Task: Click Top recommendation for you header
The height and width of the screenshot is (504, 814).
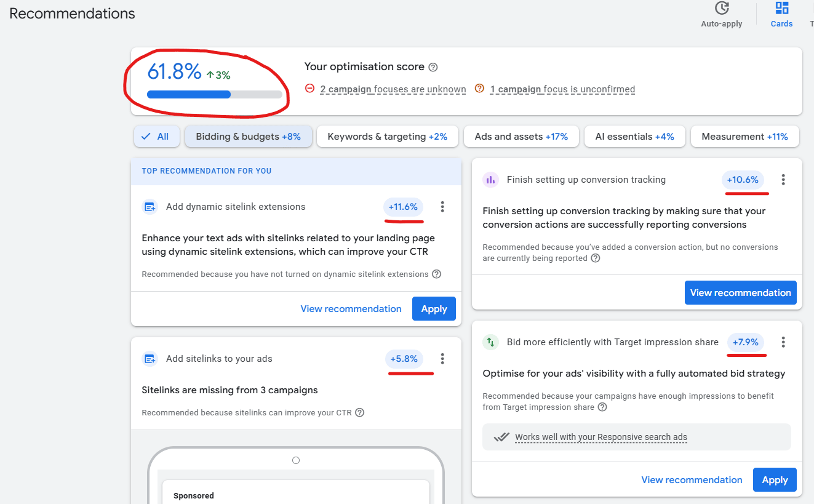Action: tap(207, 171)
